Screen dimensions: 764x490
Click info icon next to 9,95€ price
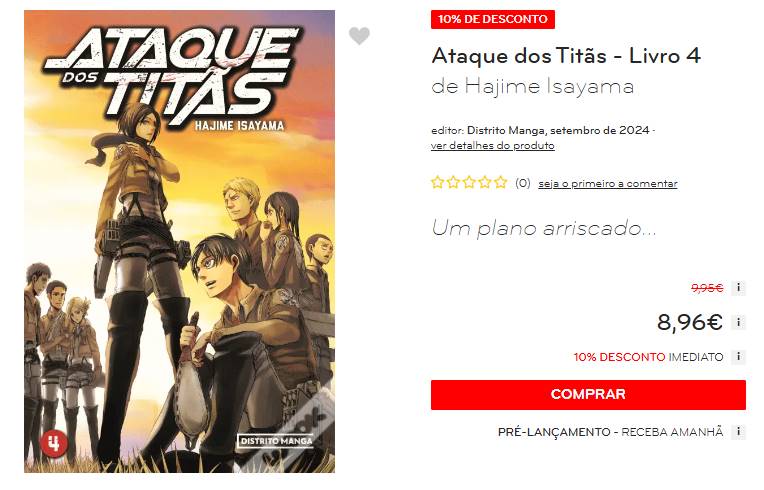[x=738, y=288]
